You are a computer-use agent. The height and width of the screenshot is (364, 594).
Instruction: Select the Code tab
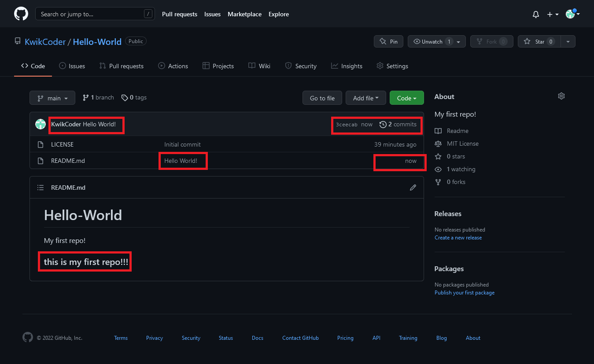click(33, 66)
